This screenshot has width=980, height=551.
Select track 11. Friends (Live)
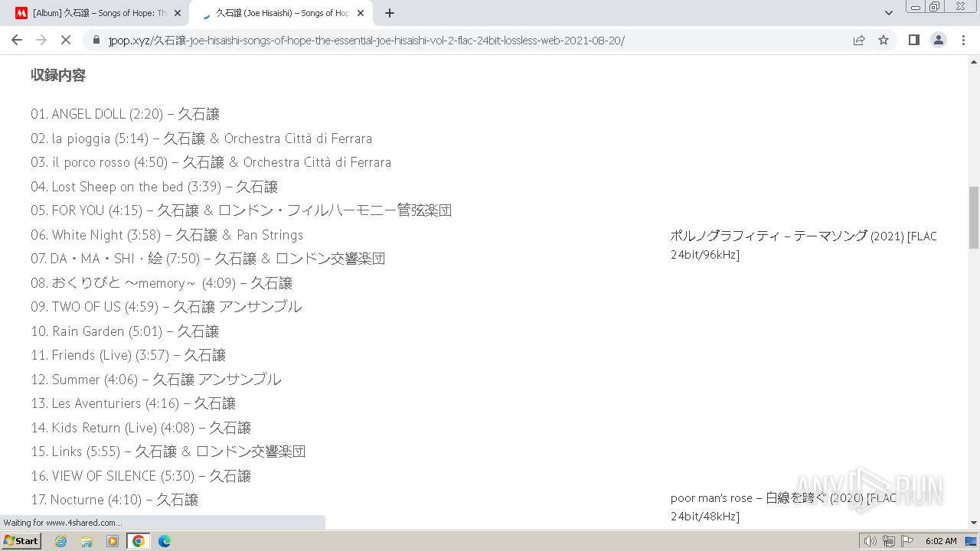[129, 355]
